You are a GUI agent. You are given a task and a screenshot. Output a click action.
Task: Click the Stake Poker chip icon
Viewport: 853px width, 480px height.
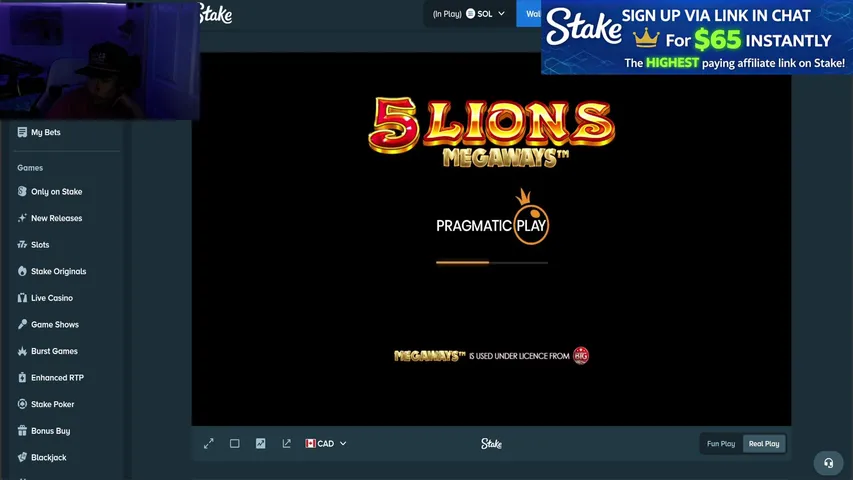click(x=22, y=404)
